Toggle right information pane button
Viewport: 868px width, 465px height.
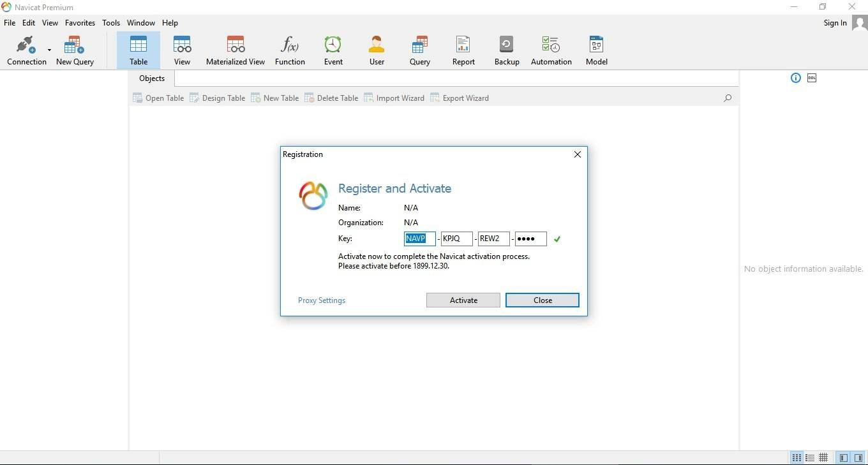click(858, 458)
